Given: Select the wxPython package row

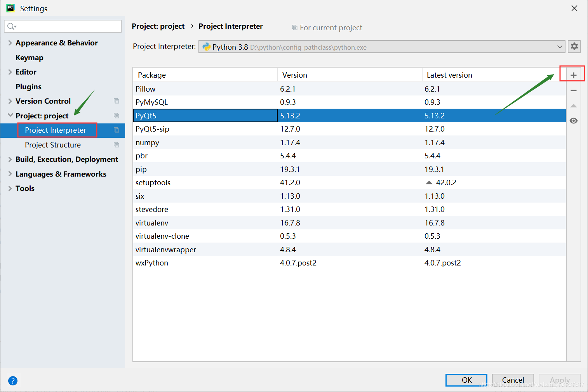Looking at the screenshot, I should click(x=350, y=263).
